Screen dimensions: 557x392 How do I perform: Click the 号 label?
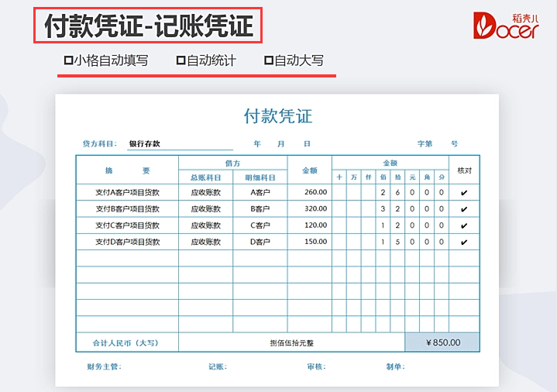[x=454, y=143]
